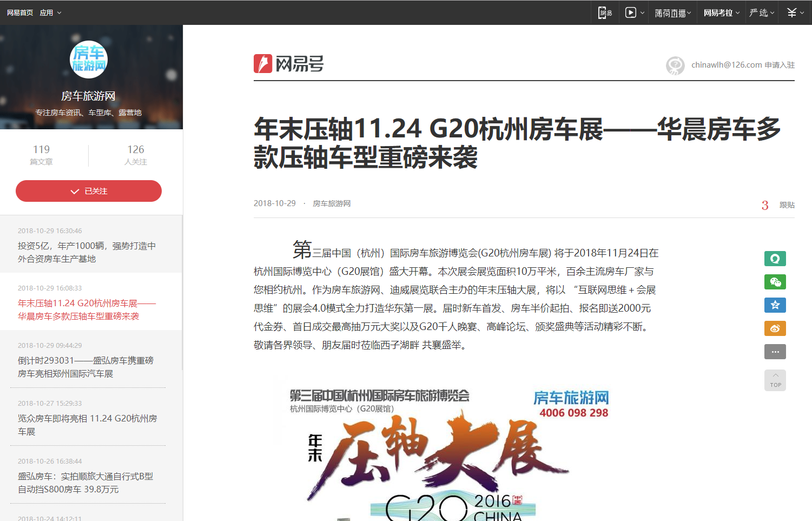812x521 pixels.
Task: Click the article headline text
Action: point(517,143)
